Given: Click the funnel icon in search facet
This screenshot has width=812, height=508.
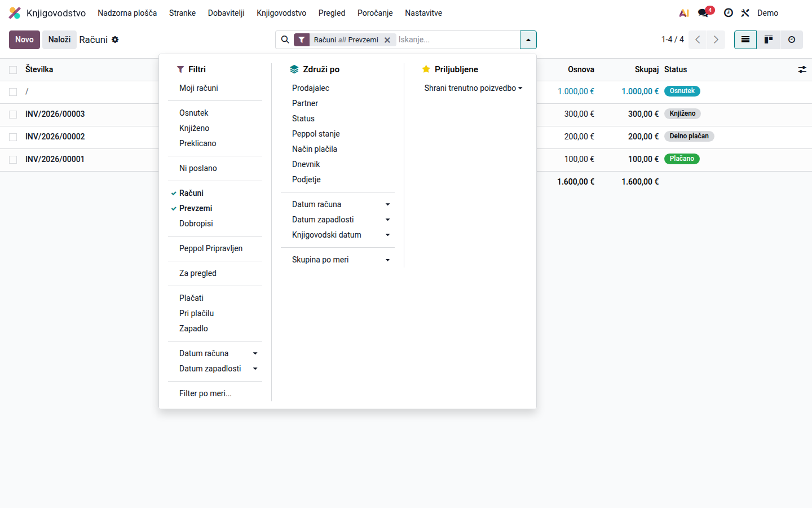Looking at the screenshot, I should tap(302, 40).
